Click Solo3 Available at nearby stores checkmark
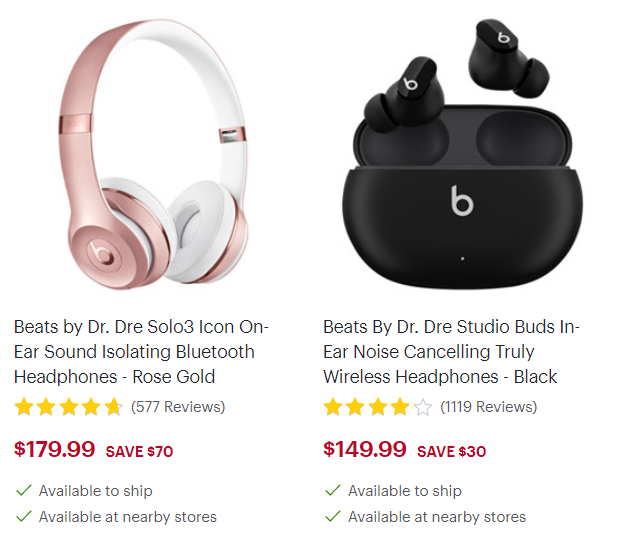622x543 pixels. coord(23,516)
